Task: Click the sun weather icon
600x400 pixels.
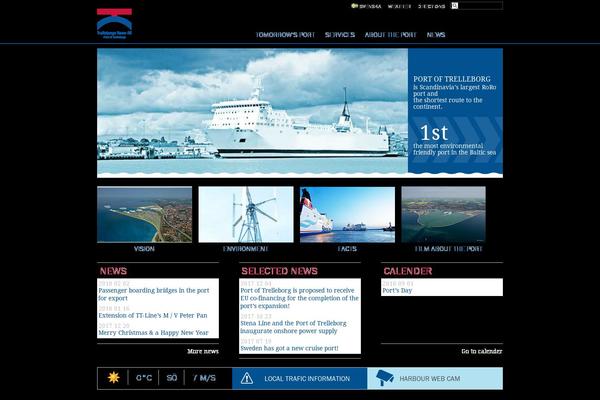Action: [x=113, y=377]
